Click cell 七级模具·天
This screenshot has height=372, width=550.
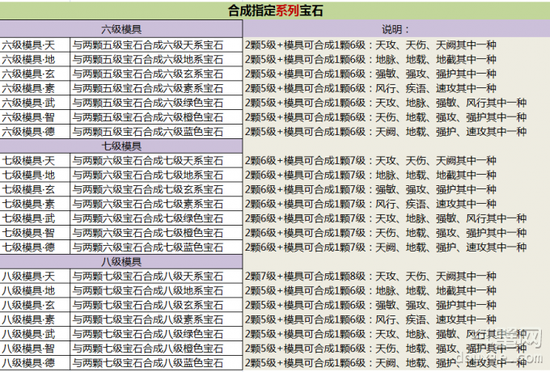35,161
